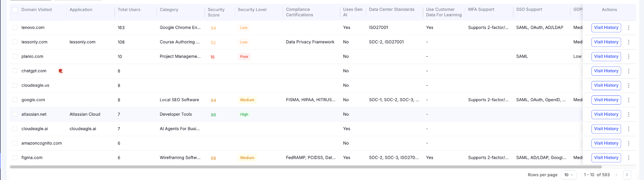The width and height of the screenshot is (644, 180).
Task: Click the MFA Support column header
Action: pos(481,9)
